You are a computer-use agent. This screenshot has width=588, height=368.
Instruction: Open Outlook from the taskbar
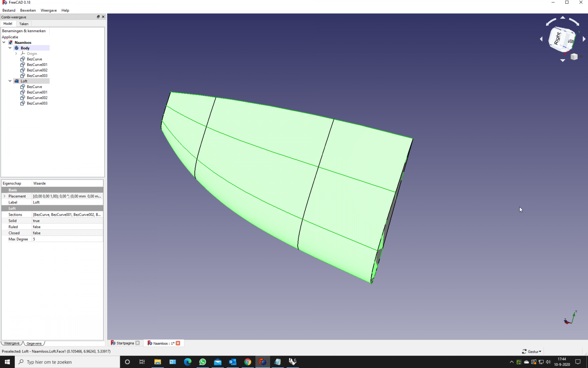[233, 362]
